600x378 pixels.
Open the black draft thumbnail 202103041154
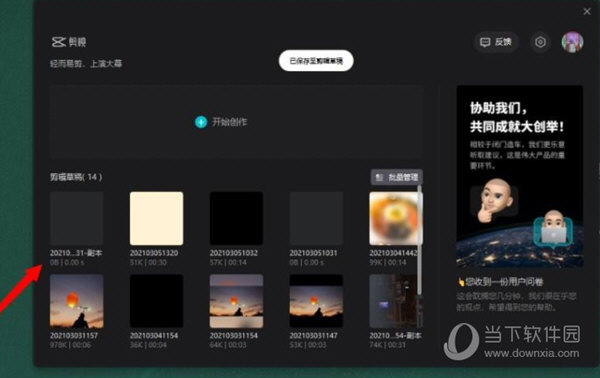point(157,301)
